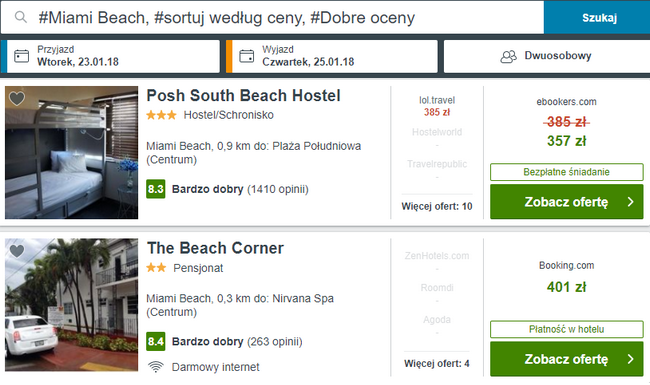Open the check-in calendar icon (Przyjazd)
650x385 pixels.
(22, 56)
